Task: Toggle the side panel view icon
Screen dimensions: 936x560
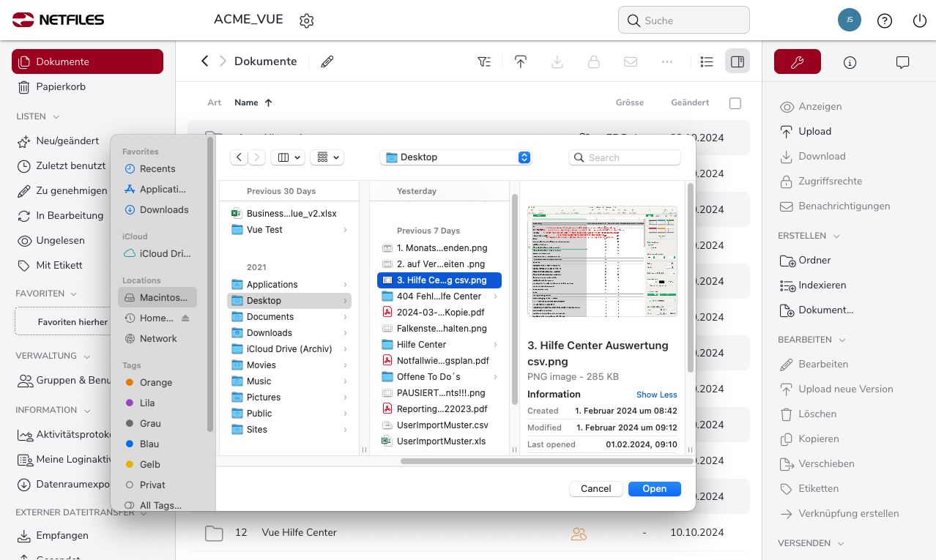Action: point(738,62)
